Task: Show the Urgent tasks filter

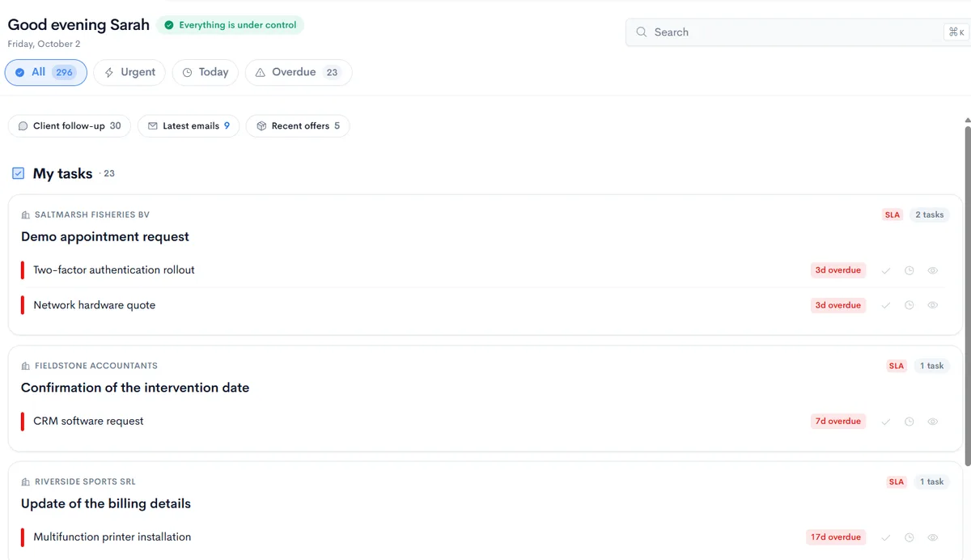Action: click(129, 72)
